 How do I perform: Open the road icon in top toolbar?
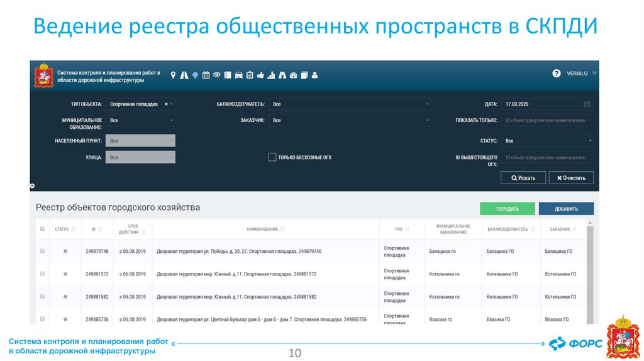coord(184,75)
